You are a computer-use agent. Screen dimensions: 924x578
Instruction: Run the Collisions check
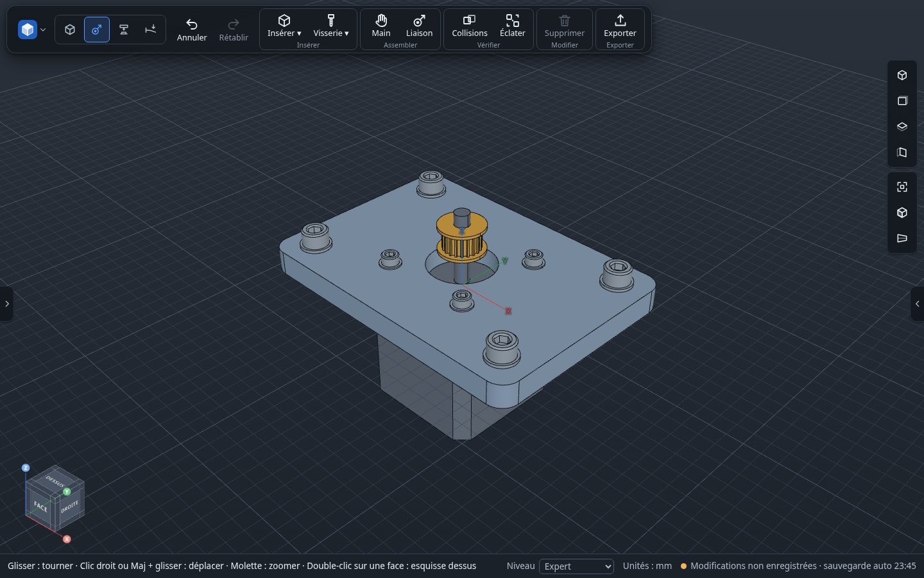click(470, 26)
